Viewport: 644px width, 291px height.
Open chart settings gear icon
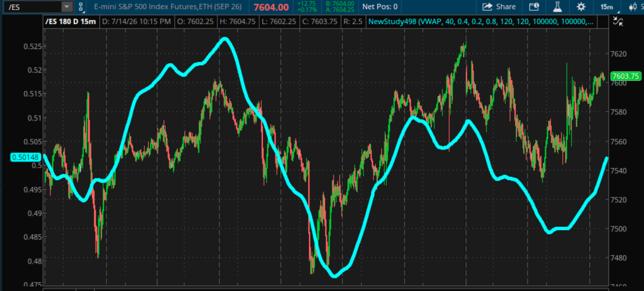[x=581, y=7]
